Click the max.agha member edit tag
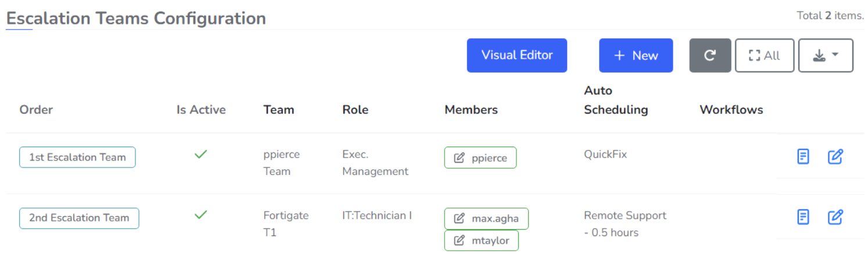Image resolution: width=868 pixels, height=264 pixels. click(x=486, y=219)
